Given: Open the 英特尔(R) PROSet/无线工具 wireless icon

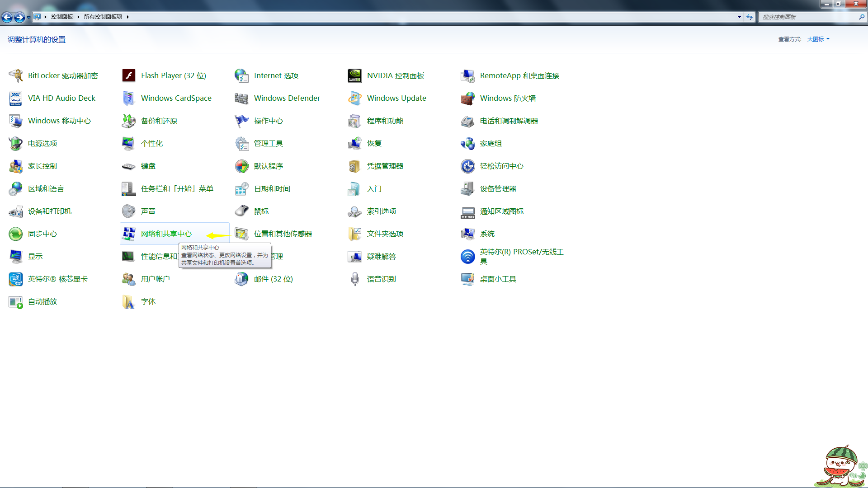Looking at the screenshot, I should point(468,256).
